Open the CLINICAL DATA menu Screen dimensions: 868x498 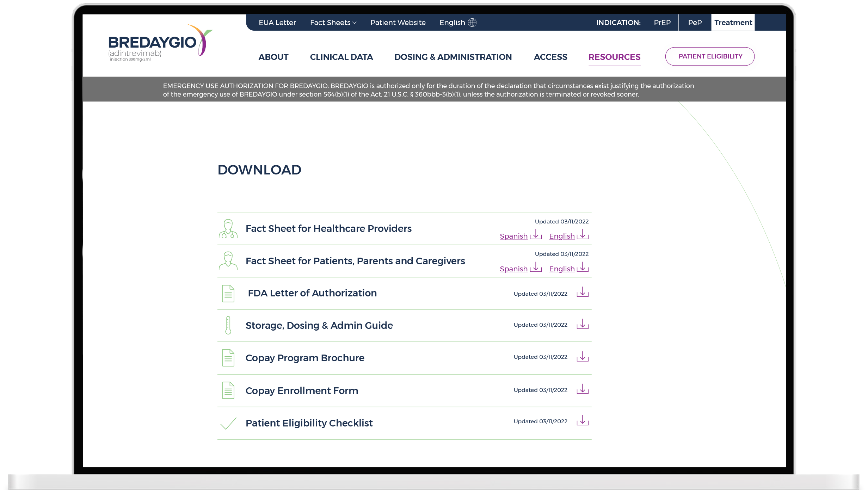(341, 57)
